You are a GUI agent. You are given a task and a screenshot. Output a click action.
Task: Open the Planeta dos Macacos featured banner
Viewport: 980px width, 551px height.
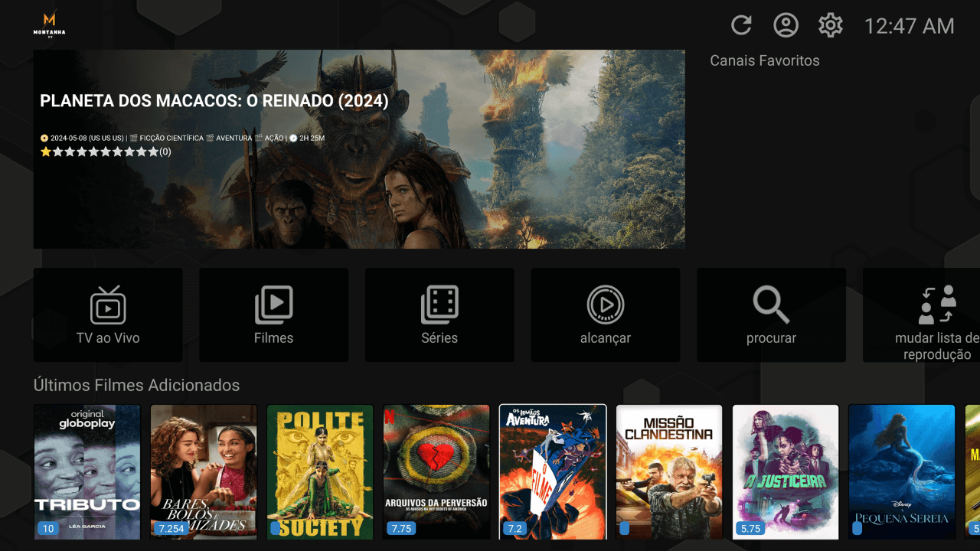[x=359, y=149]
